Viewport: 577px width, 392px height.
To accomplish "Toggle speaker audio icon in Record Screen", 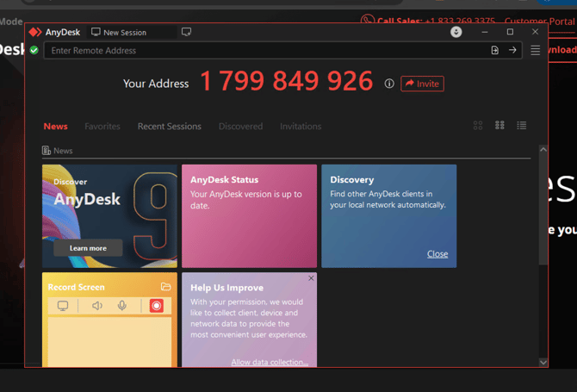I will click(96, 306).
